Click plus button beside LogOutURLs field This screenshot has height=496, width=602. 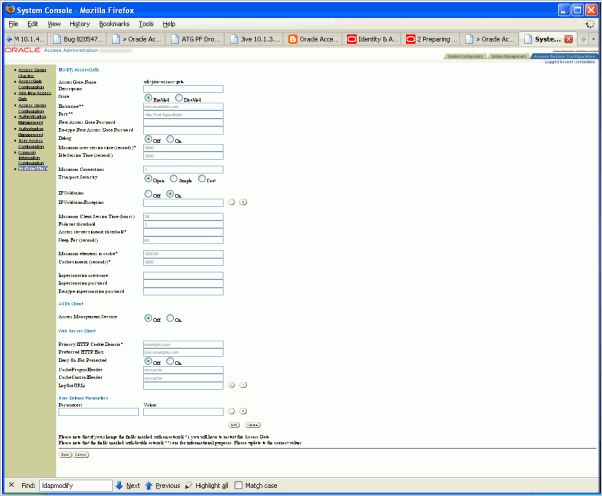(x=243, y=385)
